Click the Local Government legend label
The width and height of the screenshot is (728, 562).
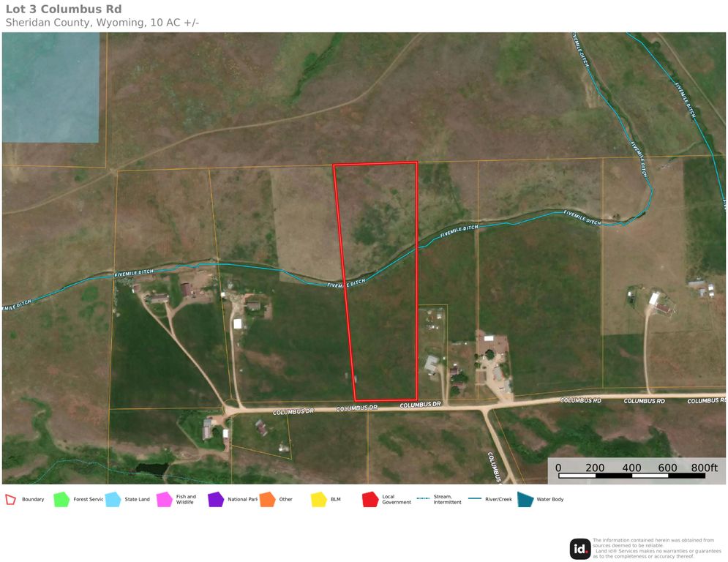pos(397,499)
